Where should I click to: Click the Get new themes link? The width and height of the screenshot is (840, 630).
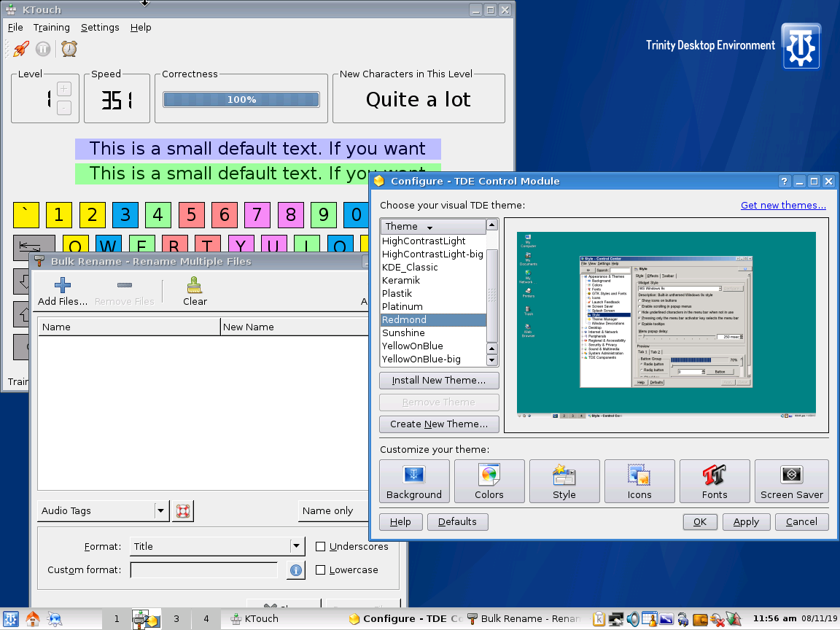783,205
